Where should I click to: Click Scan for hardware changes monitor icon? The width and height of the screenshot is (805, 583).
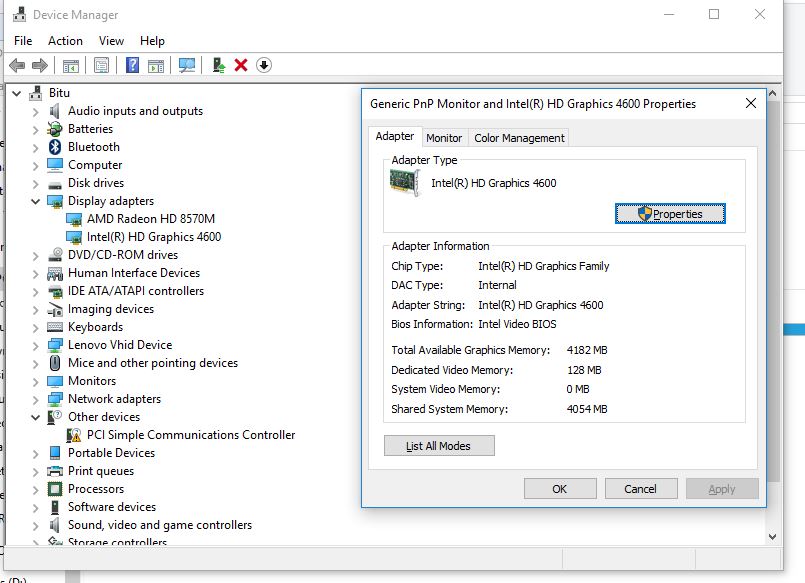(187, 65)
